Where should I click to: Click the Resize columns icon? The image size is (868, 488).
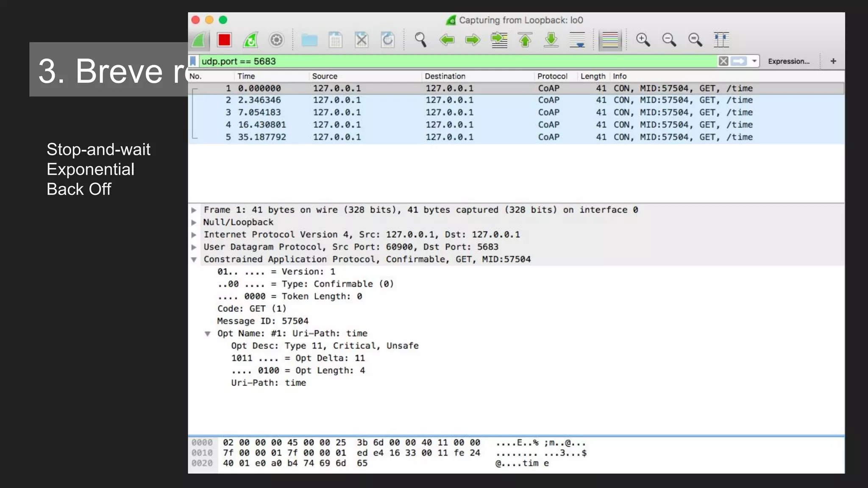pyautogui.click(x=721, y=40)
